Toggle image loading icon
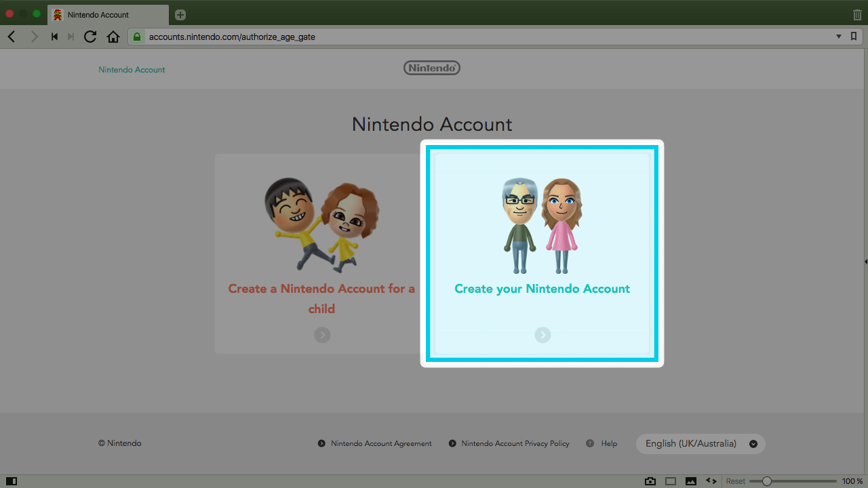 (691, 481)
